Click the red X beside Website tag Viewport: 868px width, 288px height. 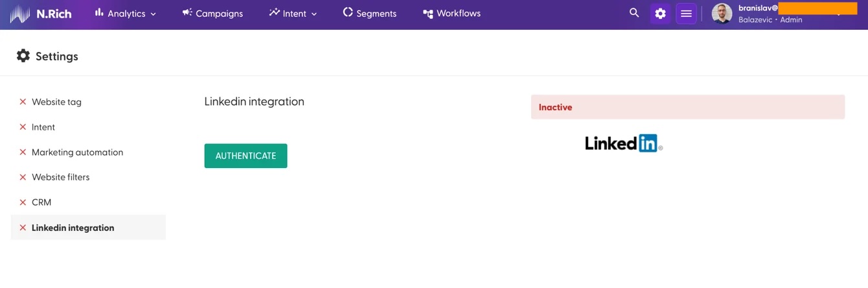(23, 102)
